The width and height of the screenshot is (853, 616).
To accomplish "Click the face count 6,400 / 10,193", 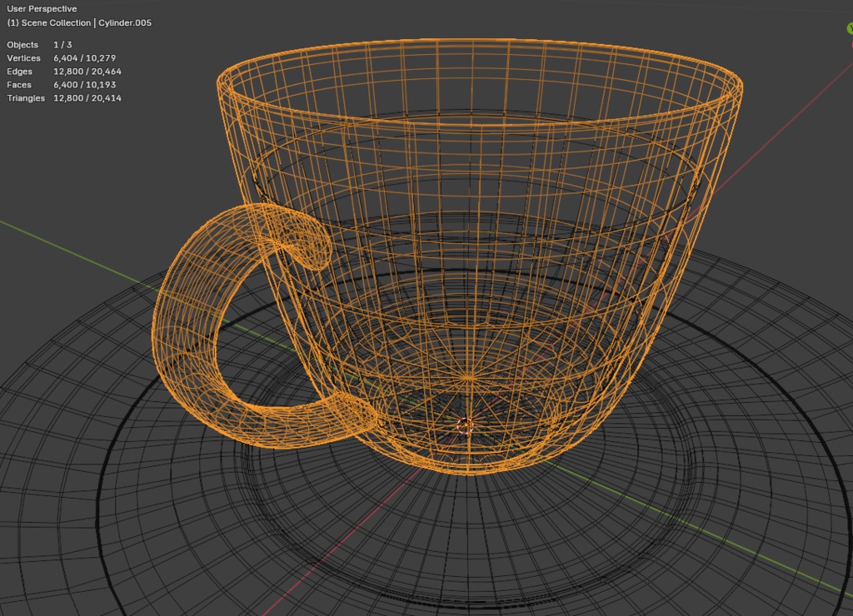I will pyautogui.click(x=84, y=85).
